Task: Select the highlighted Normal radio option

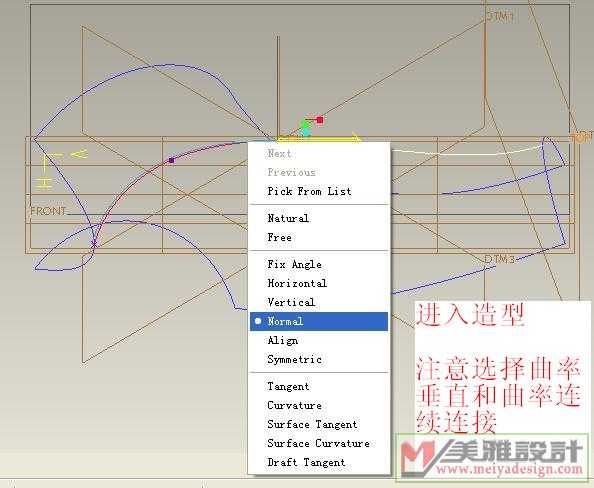Action: pyautogui.click(x=319, y=321)
